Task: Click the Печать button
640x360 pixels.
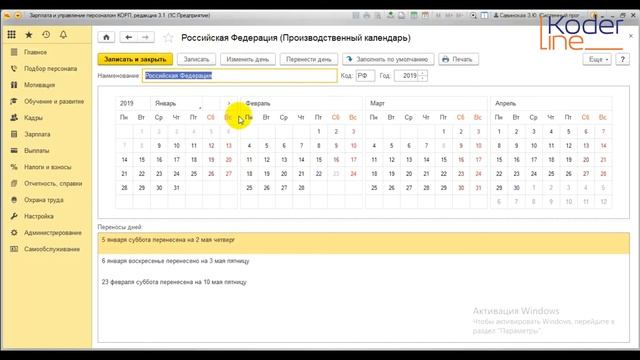Action: click(x=458, y=59)
